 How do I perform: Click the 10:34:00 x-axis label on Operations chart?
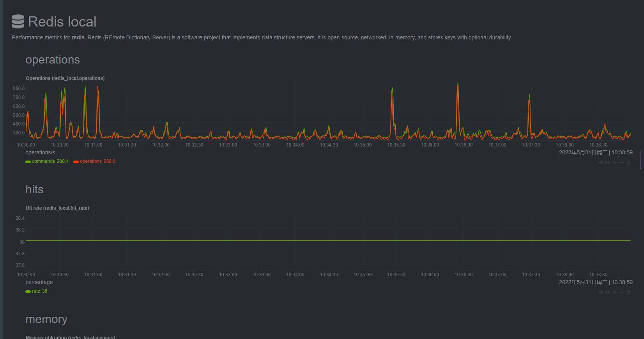coord(295,145)
